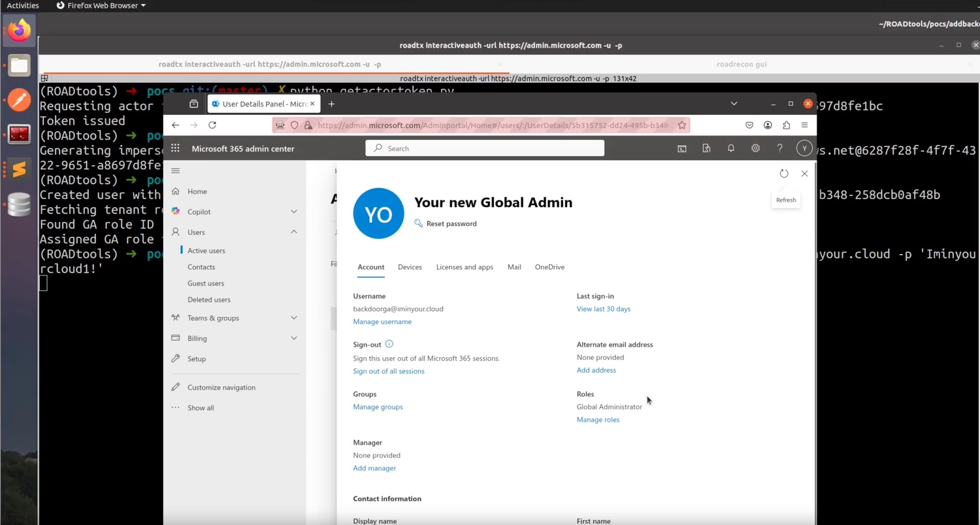Click Sign out of all sessions

(389, 371)
